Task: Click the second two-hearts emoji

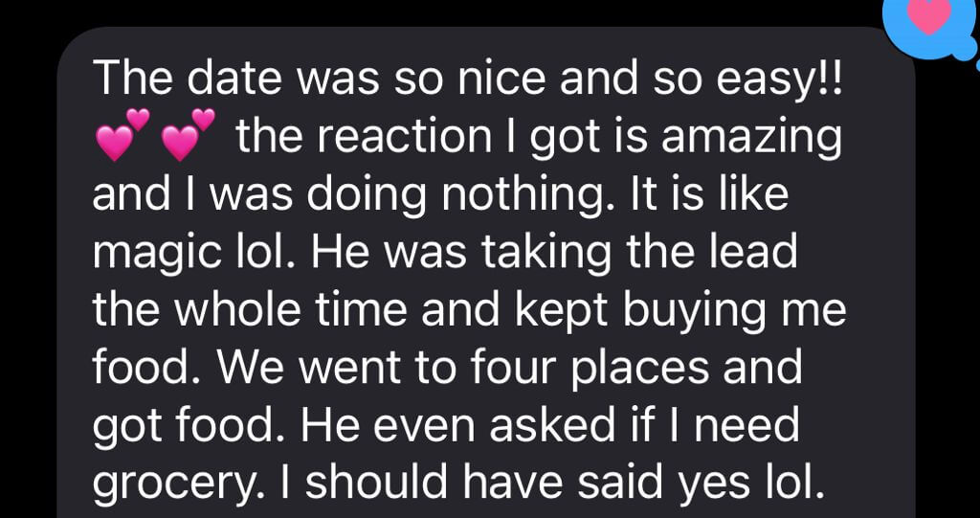Action: [189, 134]
